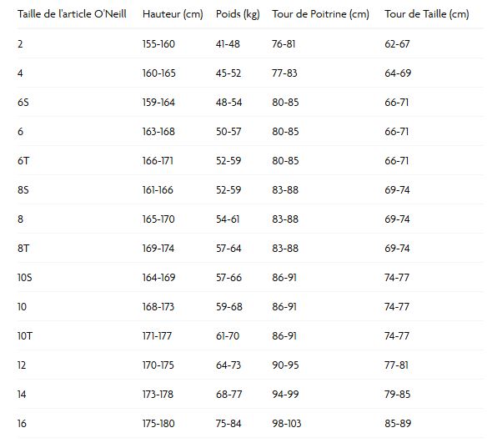Image resolution: width=497 pixels, height=448 pixels.
Task: Click the 'Taille de l'article O'Neill' column header
Action: point(72,14)
